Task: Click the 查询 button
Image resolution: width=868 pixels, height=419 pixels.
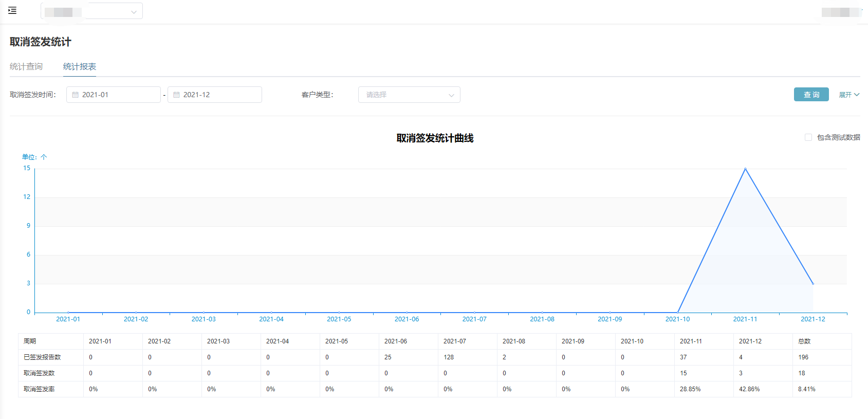Action: [x=811, y=95]
